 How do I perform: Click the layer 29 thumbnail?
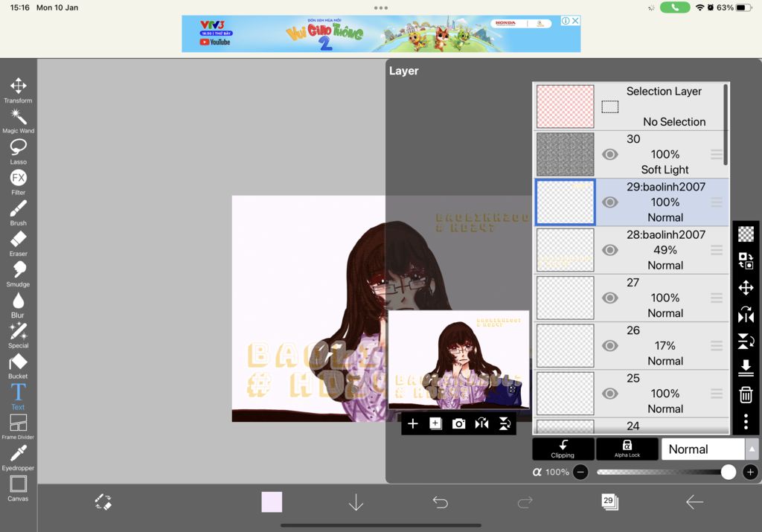coord(566,202)
